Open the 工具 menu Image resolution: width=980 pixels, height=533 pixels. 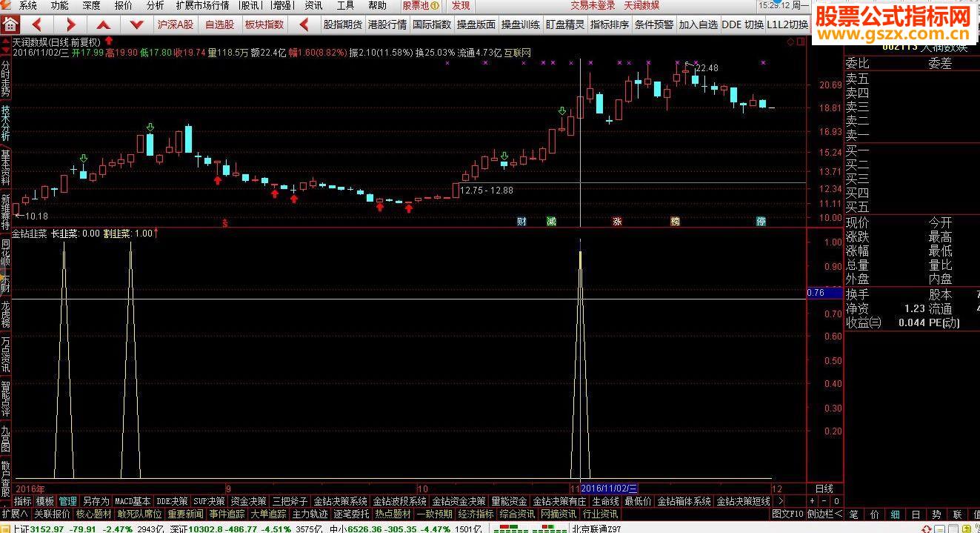(345, 5)
